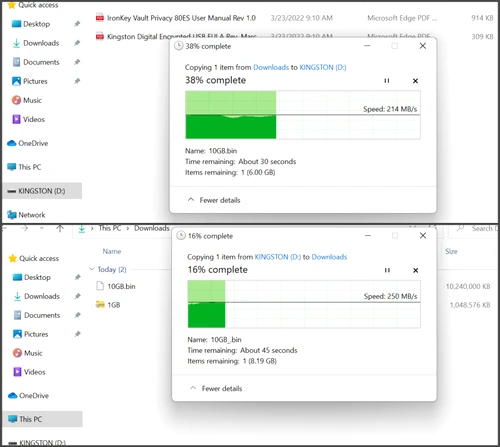500x447 pixels.
Task: Pause the 16% complete copy operation
Action: (x=387, y=270)
